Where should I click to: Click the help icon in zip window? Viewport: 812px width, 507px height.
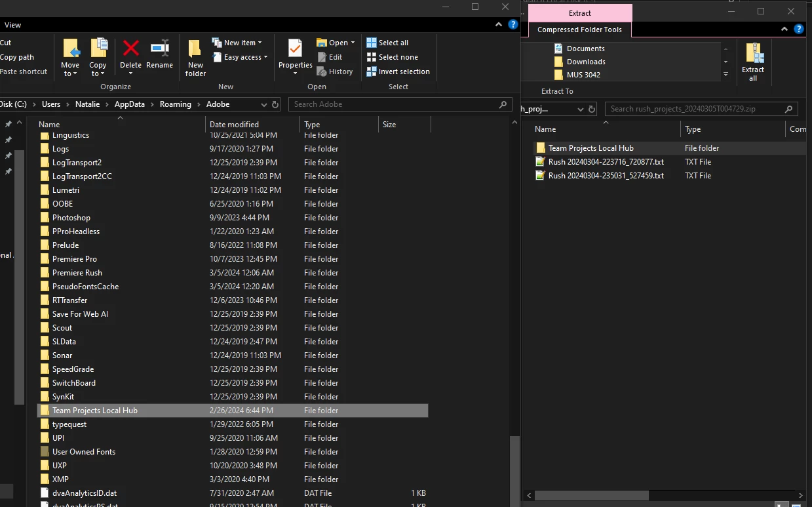coord(799,30)
